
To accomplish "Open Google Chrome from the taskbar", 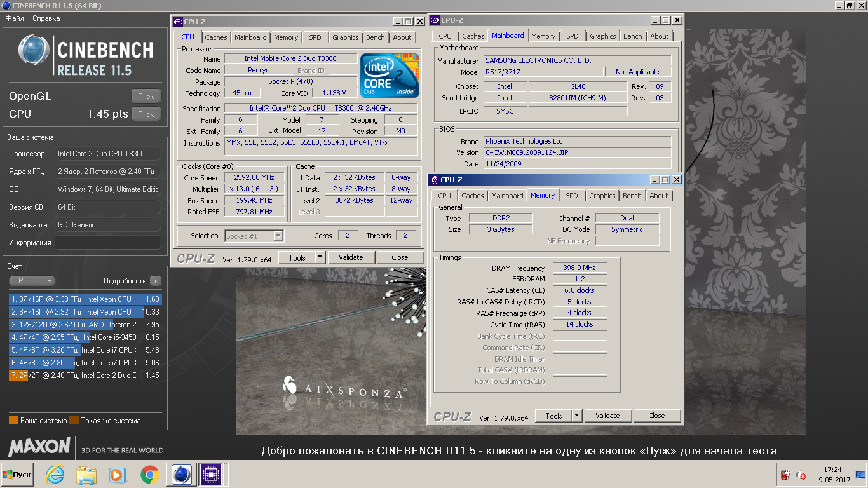I will coord(150,475).
